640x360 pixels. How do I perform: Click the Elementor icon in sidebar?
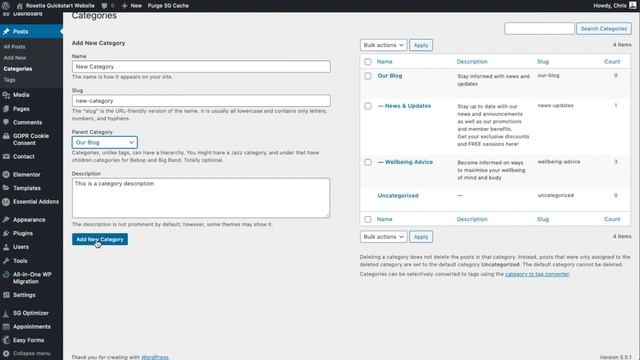click(6, 174)
